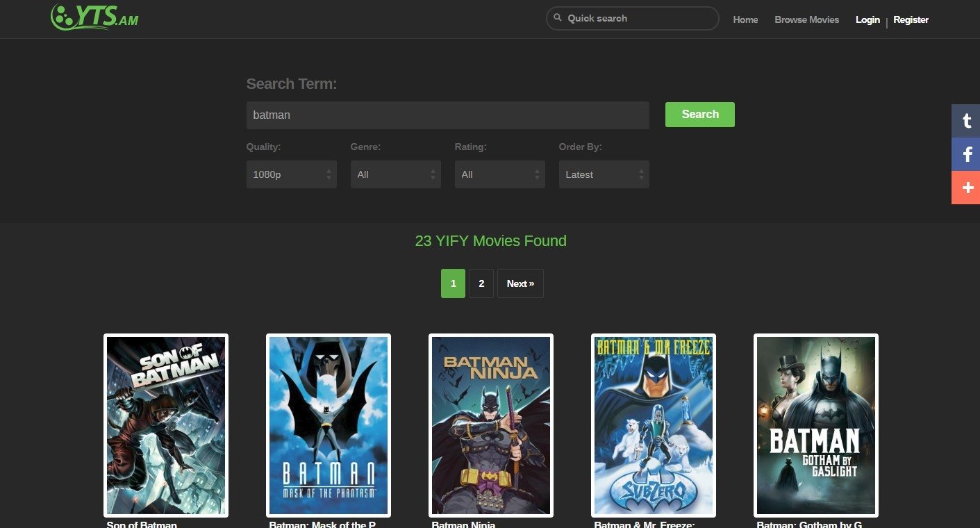Go to results page 2

tap(481, 283)
